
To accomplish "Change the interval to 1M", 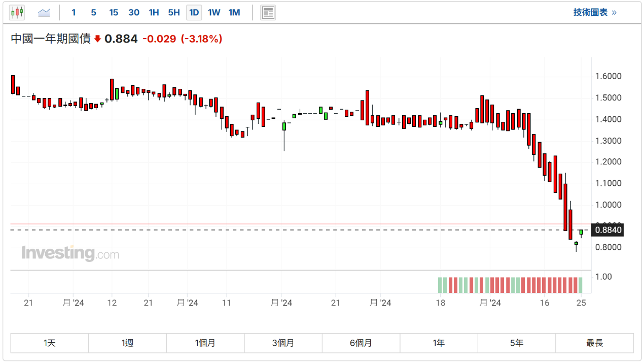I will tap(234, 12).
